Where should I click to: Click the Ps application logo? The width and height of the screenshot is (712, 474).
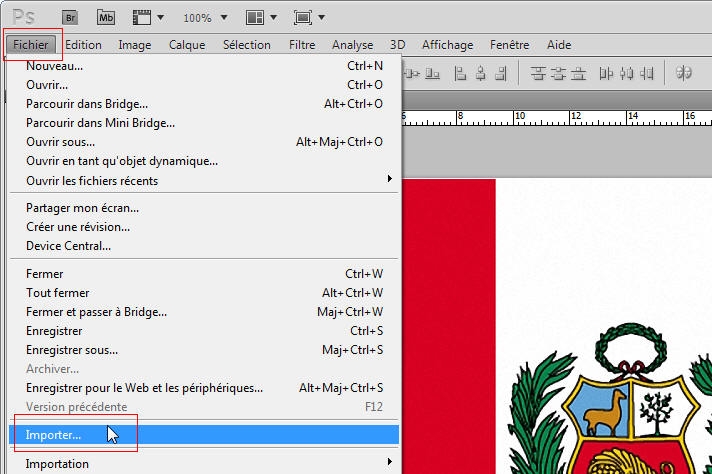pyautogui.click(x=24, y=17)
